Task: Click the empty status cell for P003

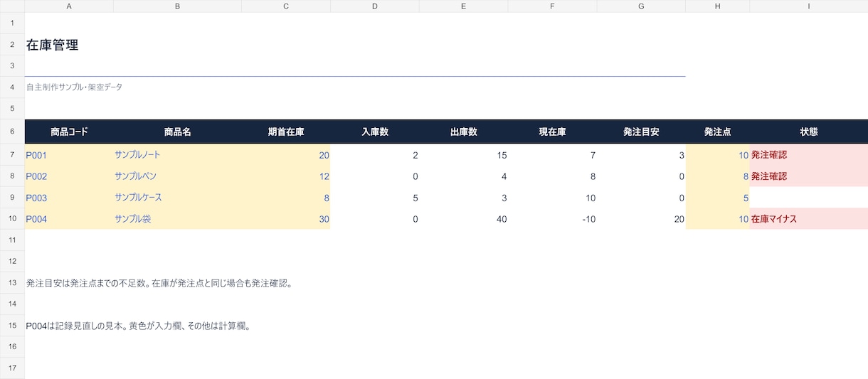Action: click(809, 198)
